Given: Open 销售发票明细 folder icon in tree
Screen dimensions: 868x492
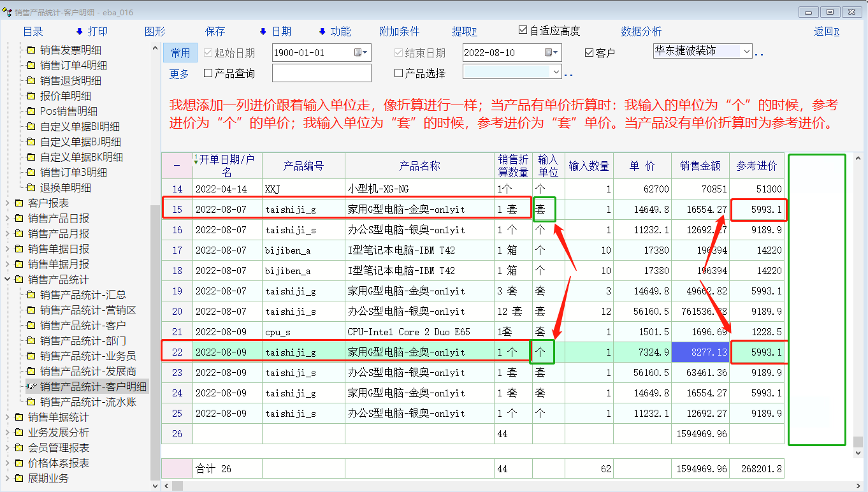Looking at the screenshot, I should click(31, 50).
